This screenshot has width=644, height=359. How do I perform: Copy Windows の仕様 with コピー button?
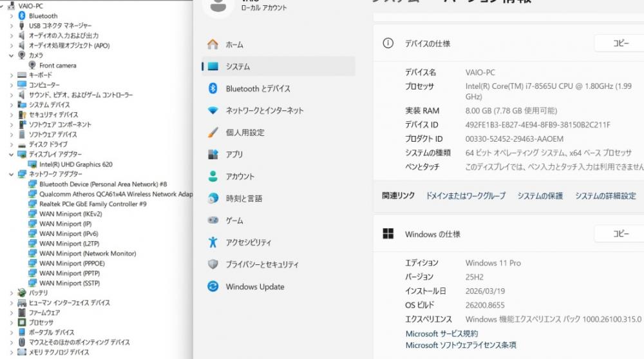click(621, 233)
